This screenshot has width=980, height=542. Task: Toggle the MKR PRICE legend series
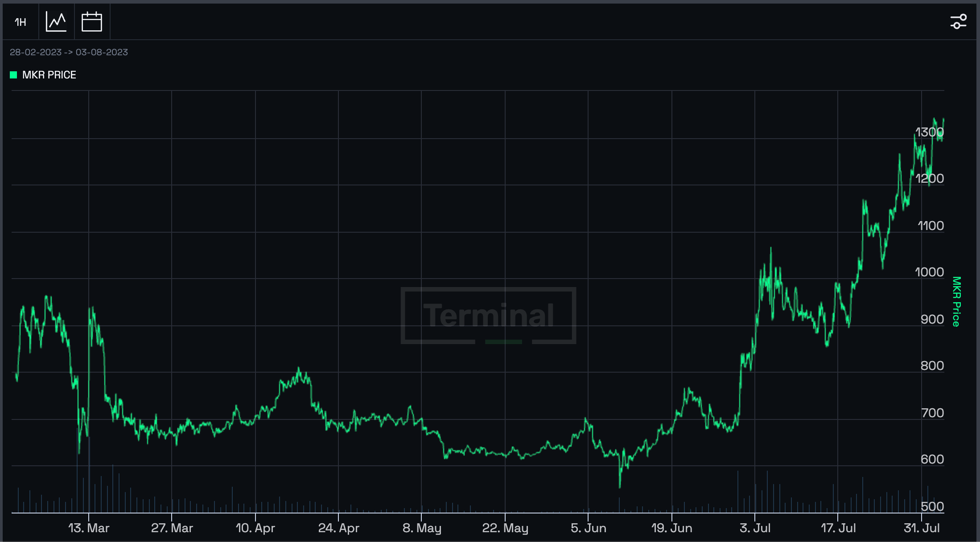pyautogui.click(x=43, y=75)
